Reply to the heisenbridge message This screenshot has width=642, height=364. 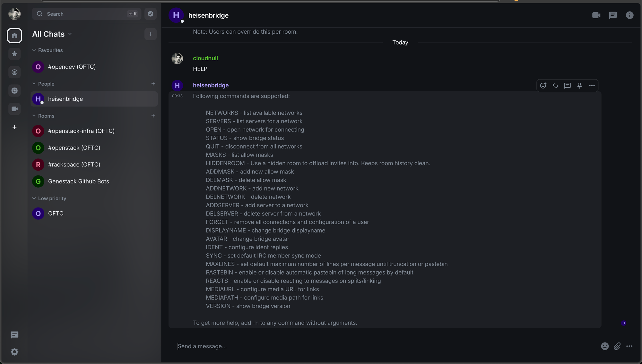(555, 86)
